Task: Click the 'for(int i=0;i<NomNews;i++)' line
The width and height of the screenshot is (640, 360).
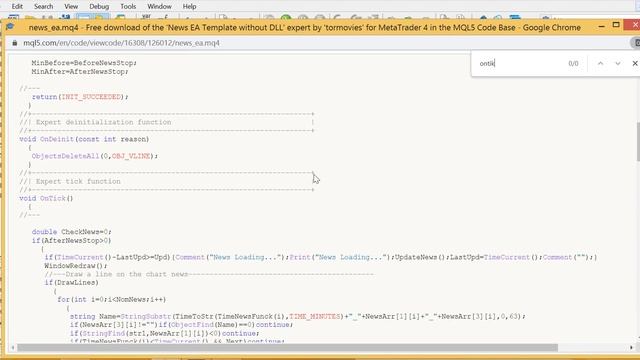Action: point(111,300)
